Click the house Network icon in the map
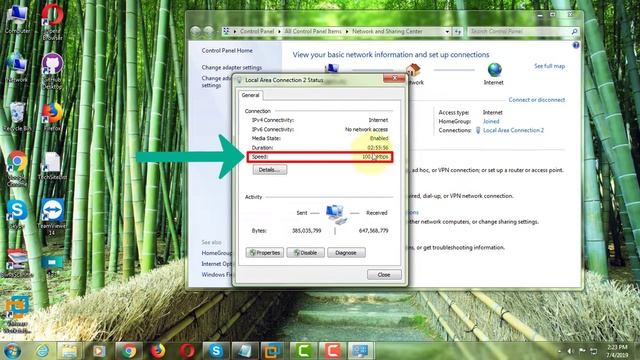The height and width of the screenshot is (360, 640). tap(413, 70)
